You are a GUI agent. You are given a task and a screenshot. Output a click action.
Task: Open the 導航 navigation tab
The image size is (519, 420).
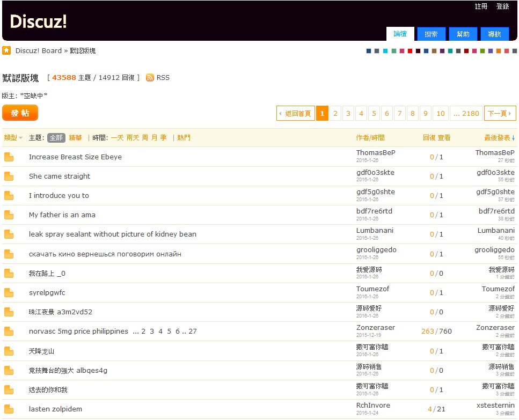(x=494, y=34)
